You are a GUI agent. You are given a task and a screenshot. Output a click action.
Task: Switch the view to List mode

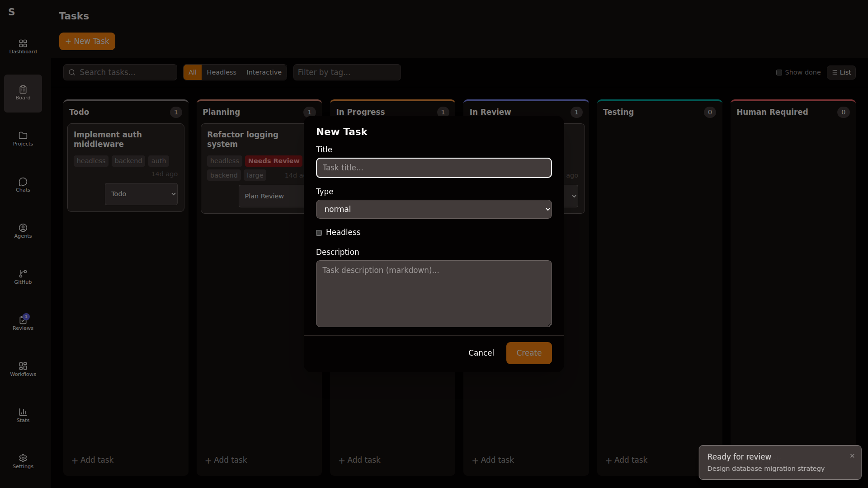pyautogui.click(x=842, y=72)
